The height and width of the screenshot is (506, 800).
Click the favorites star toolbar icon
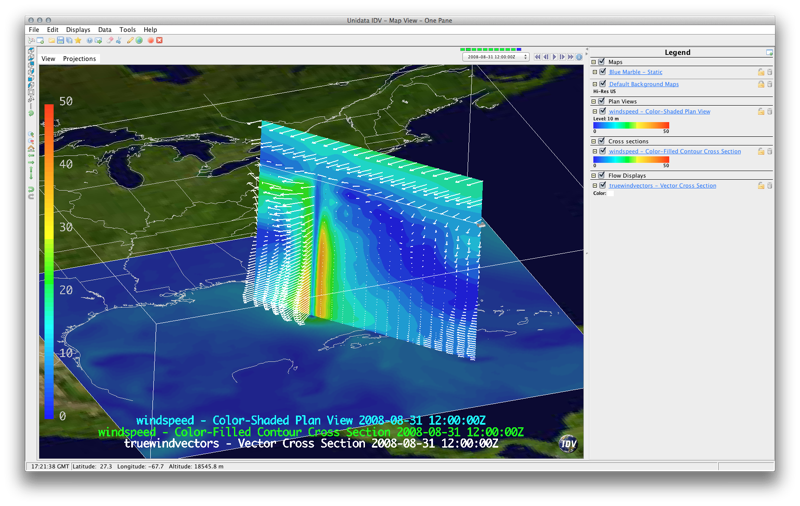click(x=78, y=41)
